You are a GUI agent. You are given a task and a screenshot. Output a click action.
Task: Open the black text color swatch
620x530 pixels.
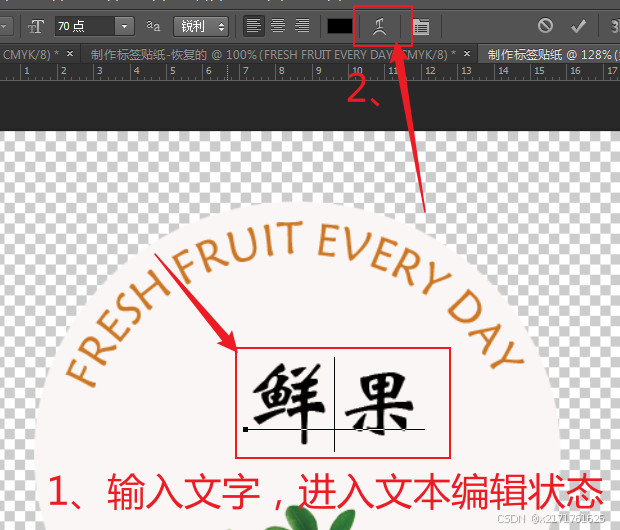point(340,26)
